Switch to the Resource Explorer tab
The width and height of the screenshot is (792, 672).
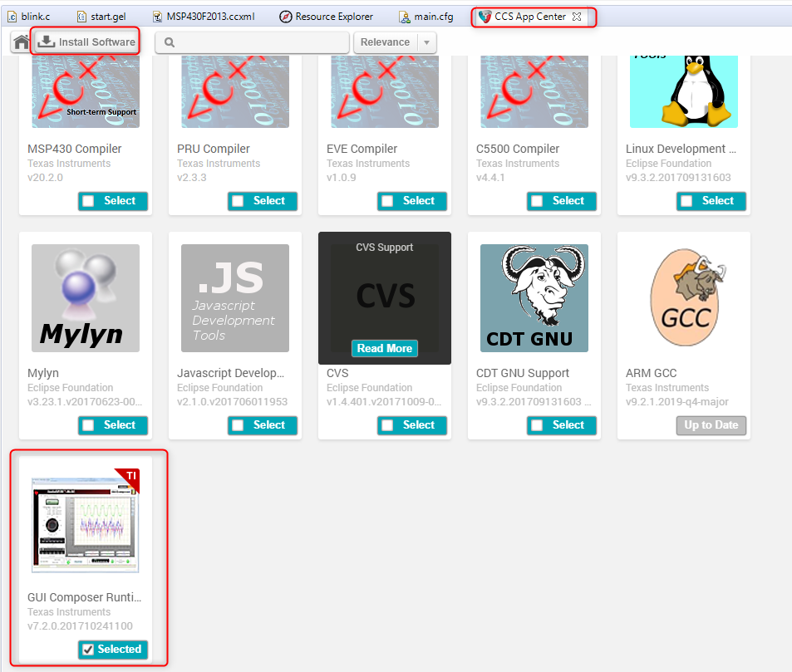point(327,17)
